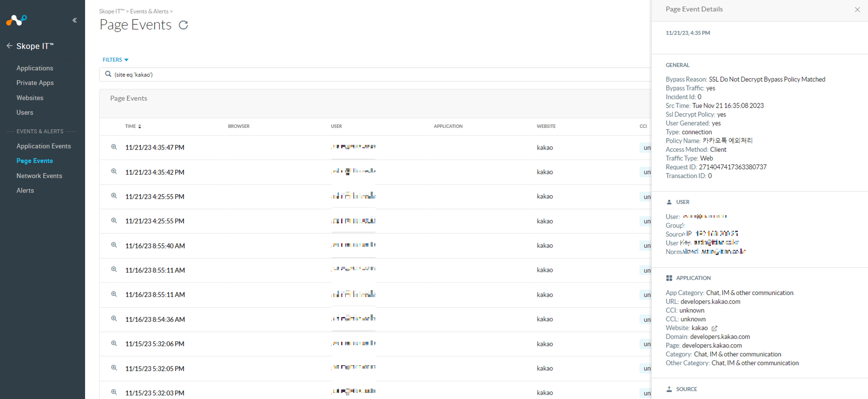Click the Policy Name Korean text value

pos(727,141)
